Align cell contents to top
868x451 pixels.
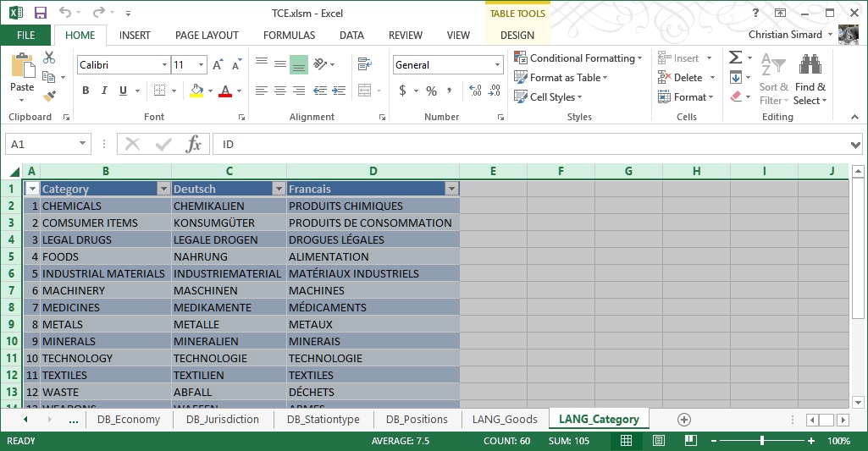pyautogui.click(x=262, y=64)
